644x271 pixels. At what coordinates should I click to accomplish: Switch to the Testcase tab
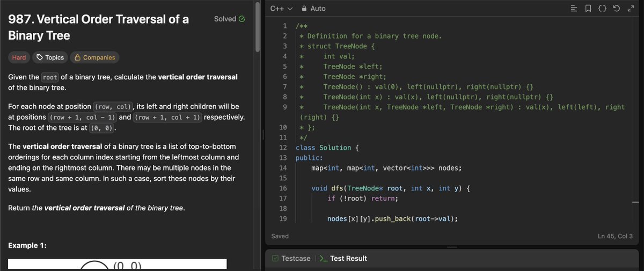[291, 259]
